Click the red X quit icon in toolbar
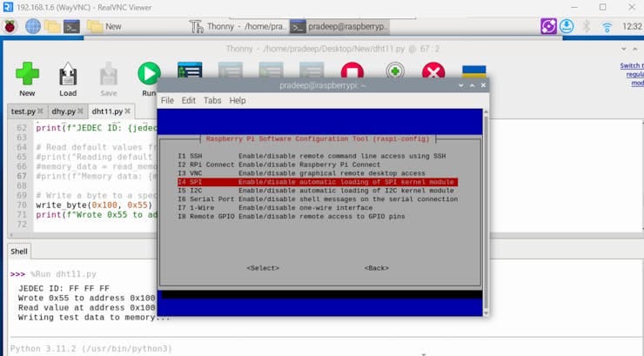The image size is (644, 356). click(x=433, y=71)
